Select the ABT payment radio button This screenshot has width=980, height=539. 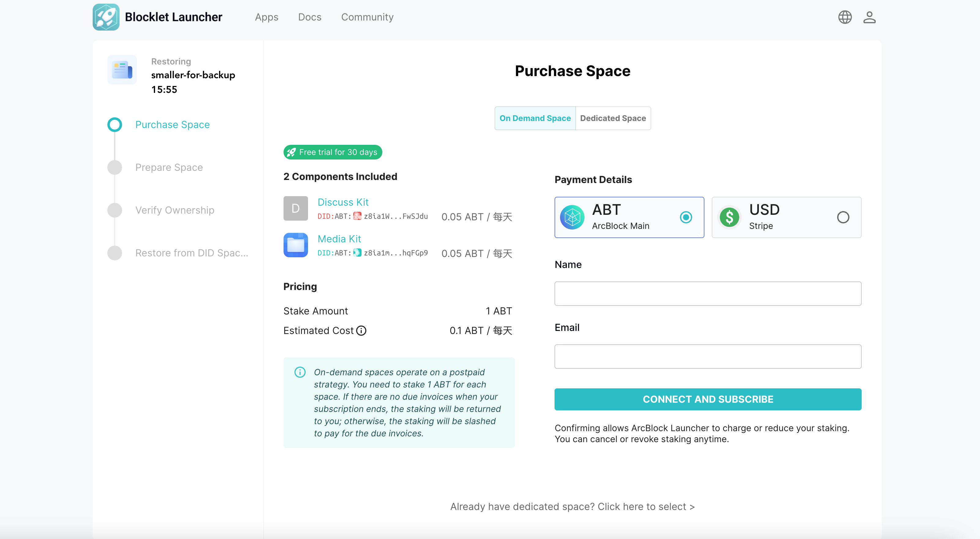[x=686, y=218]
